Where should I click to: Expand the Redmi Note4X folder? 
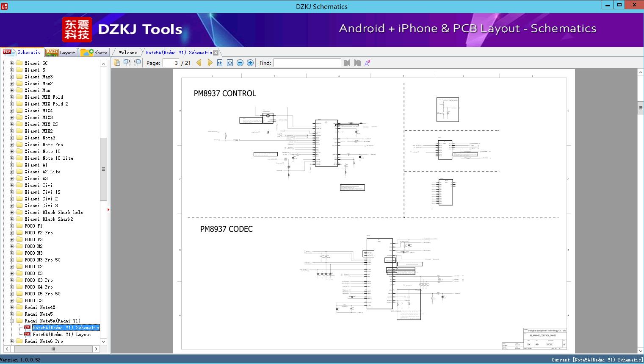point(12,307)
